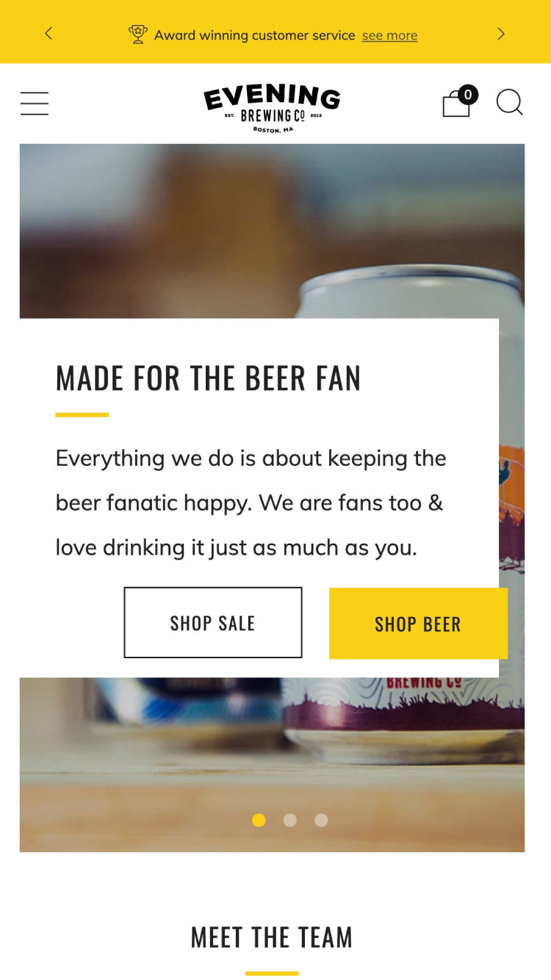Screen dimensions: 551x980
Task: Open the shopping cart
Action: 455,106
